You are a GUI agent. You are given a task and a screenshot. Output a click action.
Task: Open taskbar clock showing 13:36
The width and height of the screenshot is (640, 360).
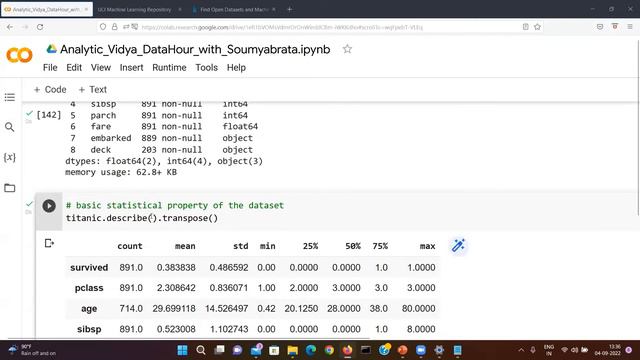tap(608, 350)
